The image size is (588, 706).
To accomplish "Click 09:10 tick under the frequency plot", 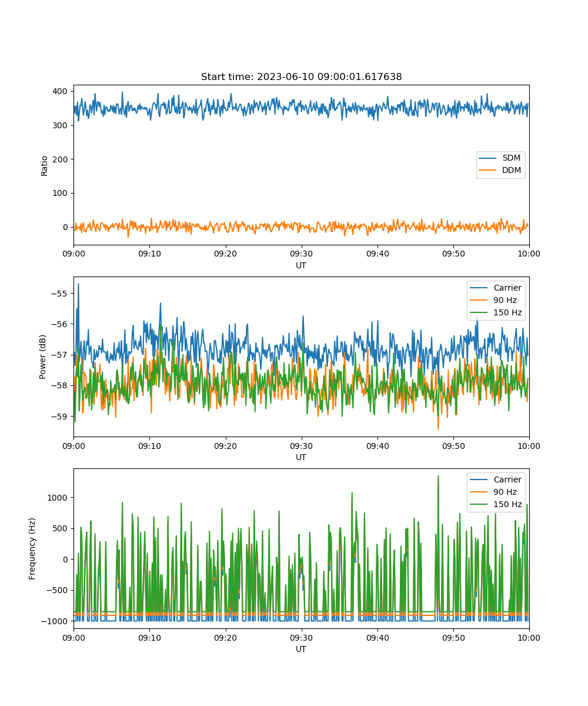I will pyautogui.click(x=149, y=637).
